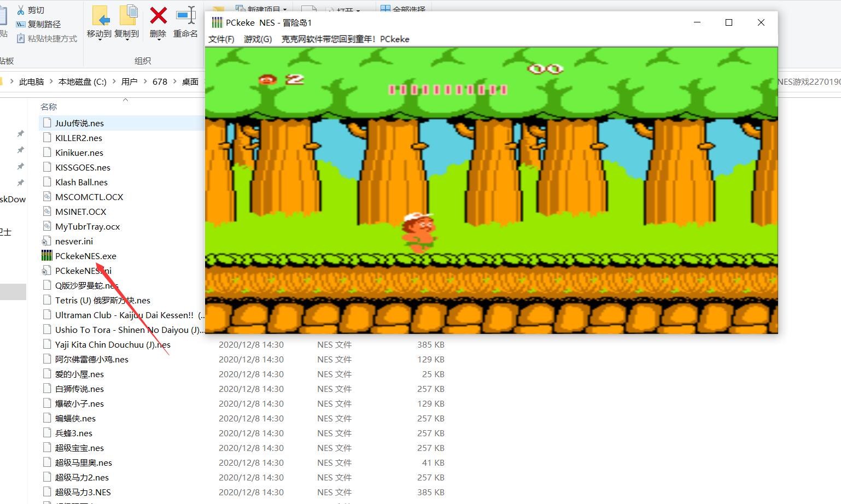This screenshot has height=504, width=841.
Task: Go to 桌面 in the address bar
Action: pos(190,81)
